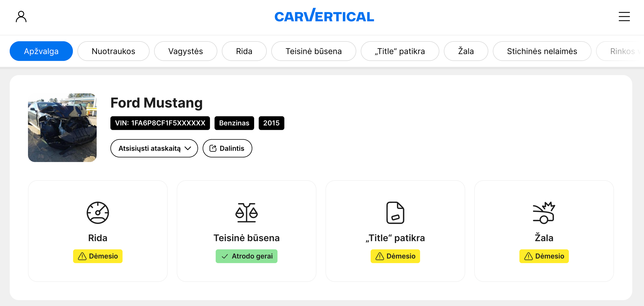Image resolution: width=644 pixels, height=306 pixels.
Task: Click the VIN number badge
Action: click(x=160, y=123)
